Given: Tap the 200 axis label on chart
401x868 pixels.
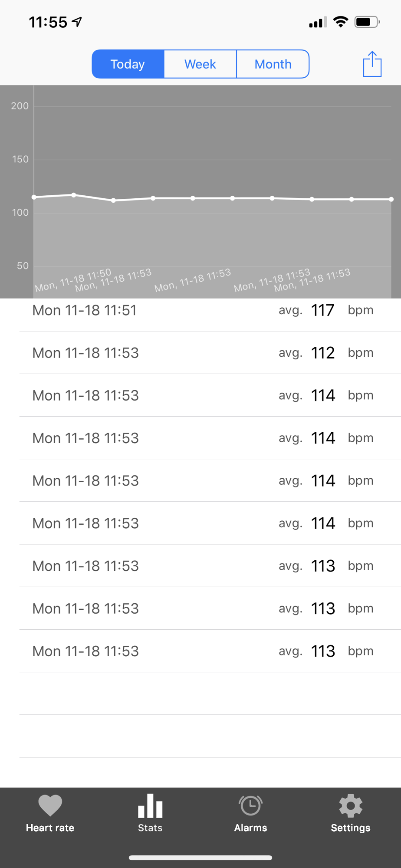Looking at the screenshot, I should pyautogui.click(x=20, y=106).
